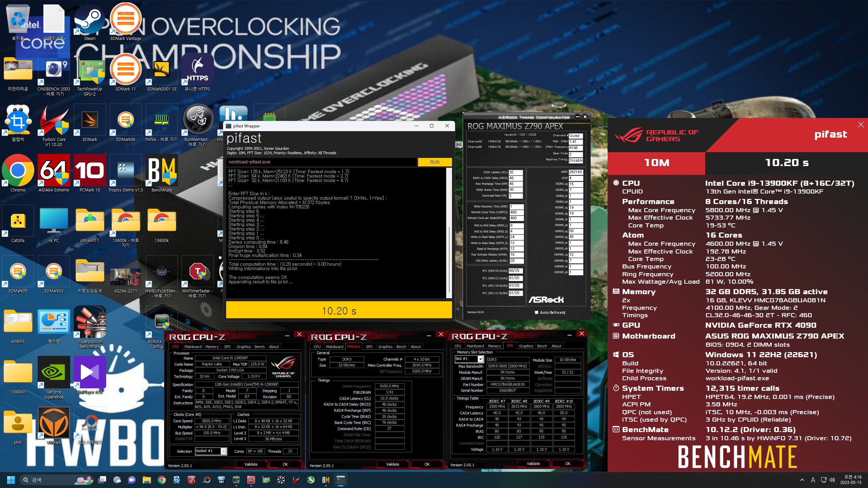Click taskbar 검색 search box

[57, 480]
